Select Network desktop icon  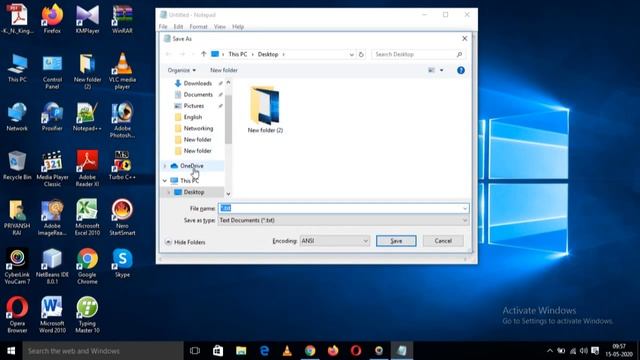(x=17, y=117)
